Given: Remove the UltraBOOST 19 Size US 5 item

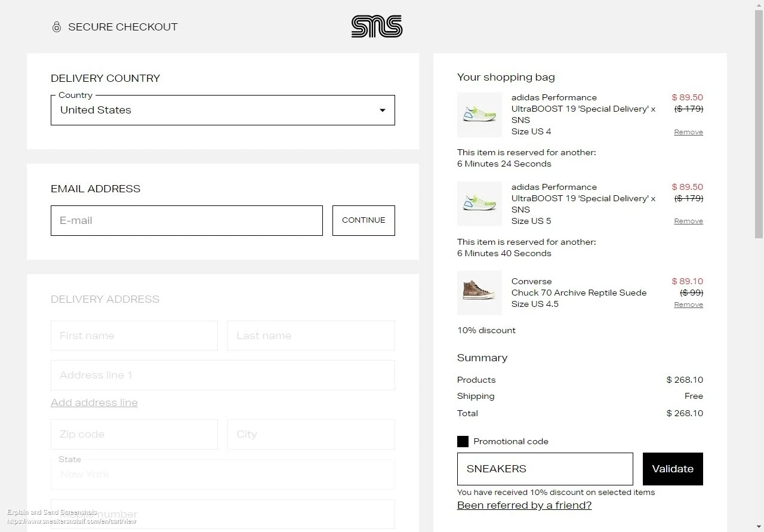Looking at the screenshot, I should [688, 221].
